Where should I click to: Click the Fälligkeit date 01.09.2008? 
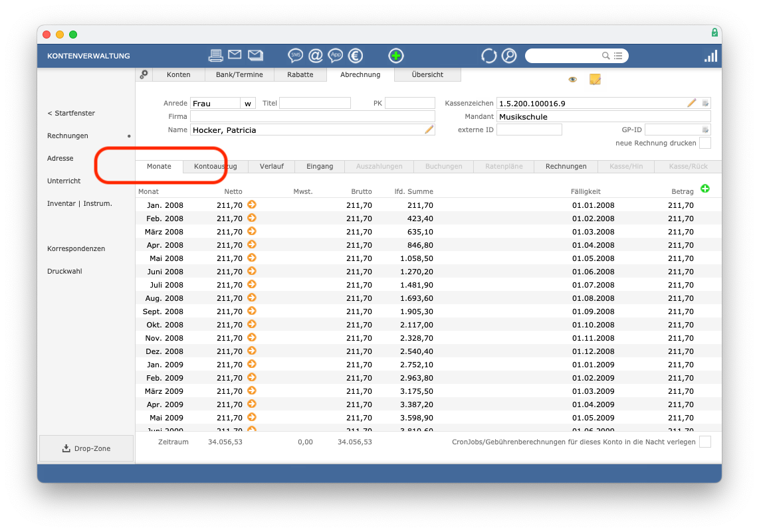594,311
